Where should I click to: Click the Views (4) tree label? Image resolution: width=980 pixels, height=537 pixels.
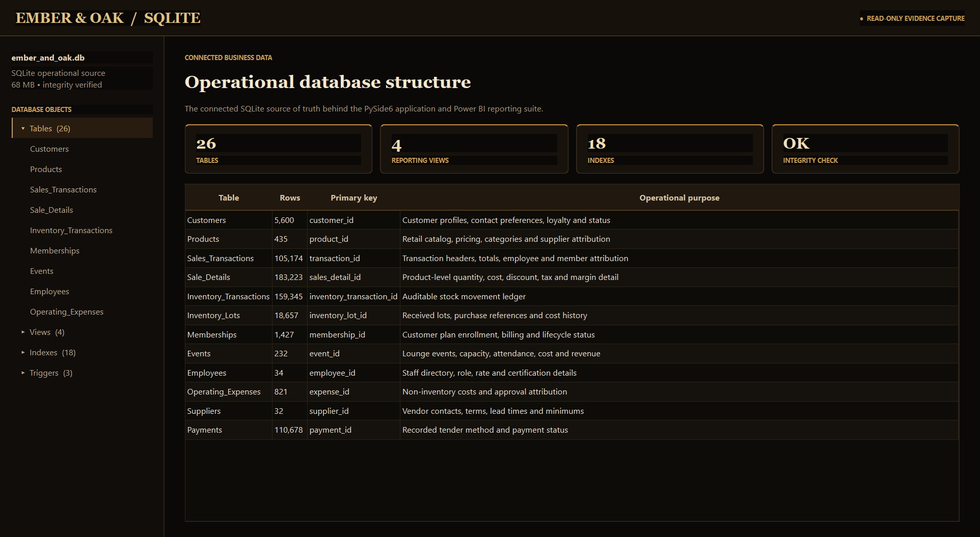pos(47,332)
